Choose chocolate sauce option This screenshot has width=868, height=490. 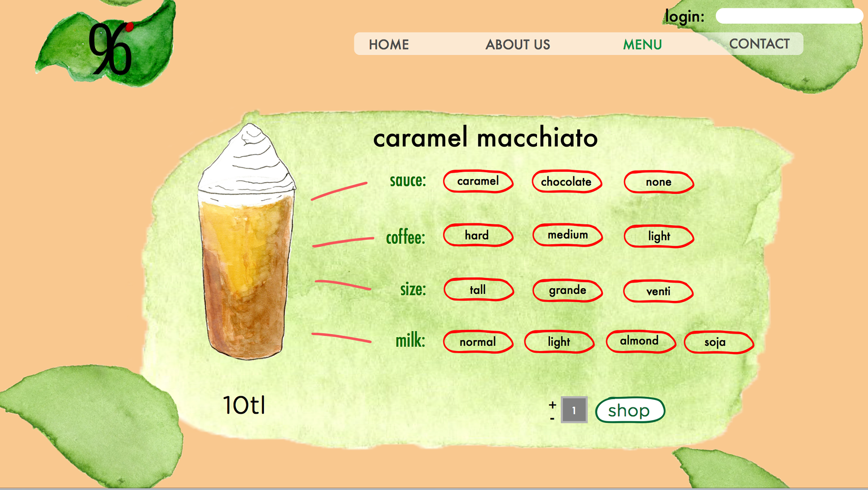coord(566,182)
